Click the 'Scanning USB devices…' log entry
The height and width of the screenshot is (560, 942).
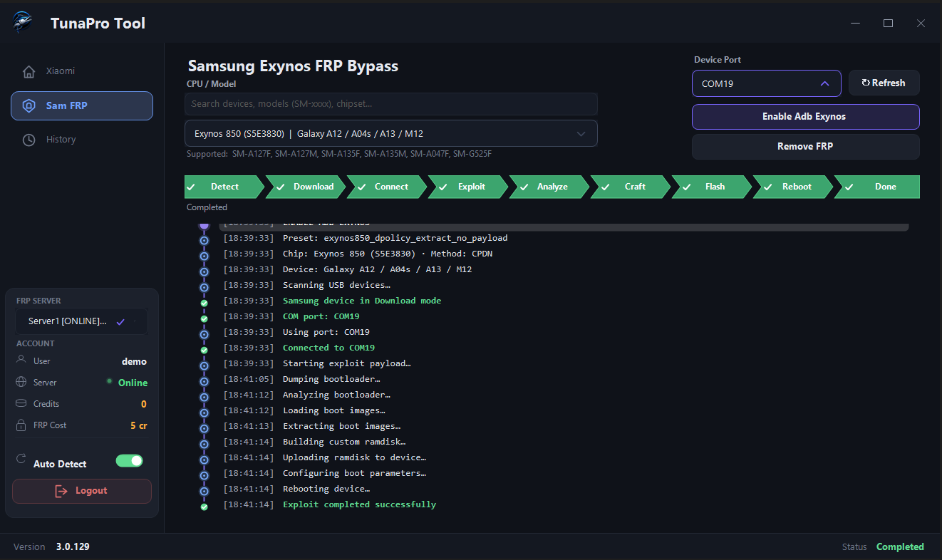click(336, 286)
